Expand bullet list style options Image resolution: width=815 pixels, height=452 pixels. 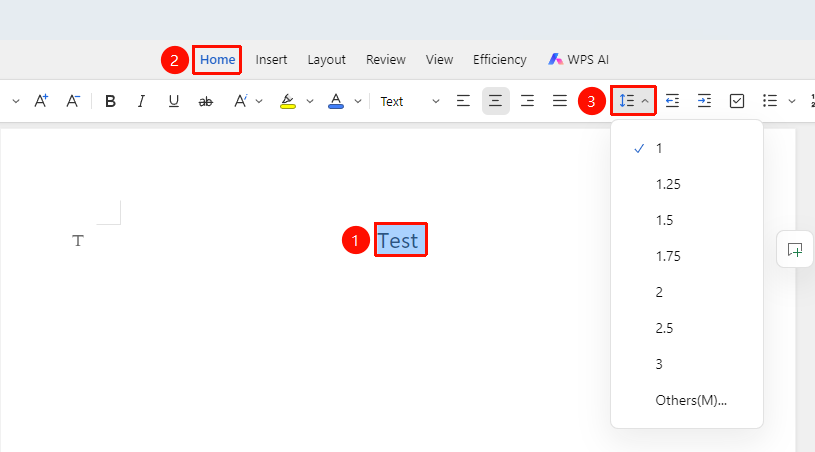pyautogui.click(x=792, y=101)
